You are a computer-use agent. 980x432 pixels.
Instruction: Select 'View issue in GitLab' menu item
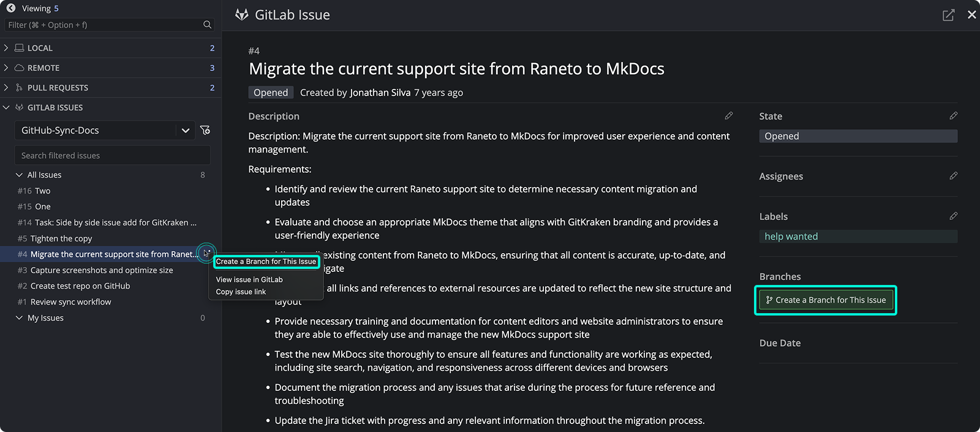249,279
